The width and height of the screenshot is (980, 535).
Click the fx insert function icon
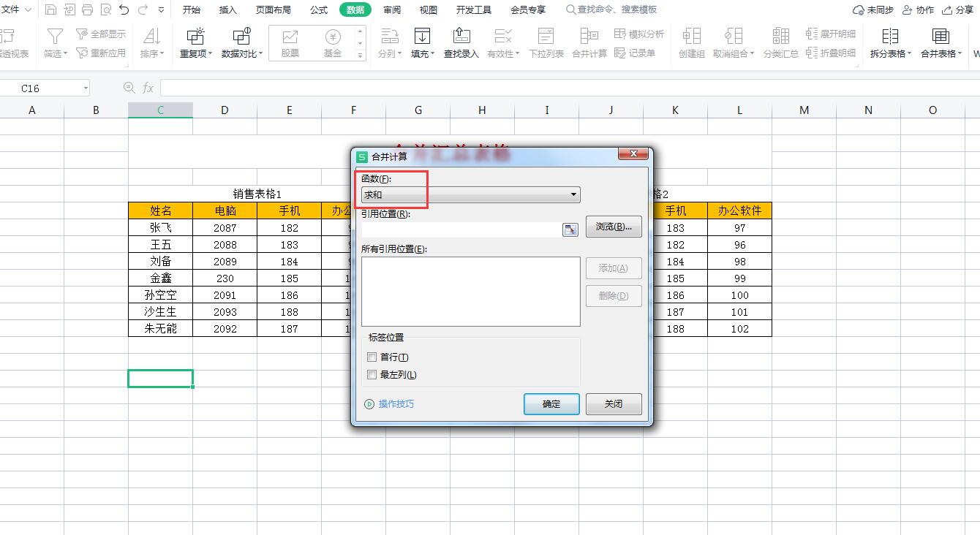click(x=148, y=88)
